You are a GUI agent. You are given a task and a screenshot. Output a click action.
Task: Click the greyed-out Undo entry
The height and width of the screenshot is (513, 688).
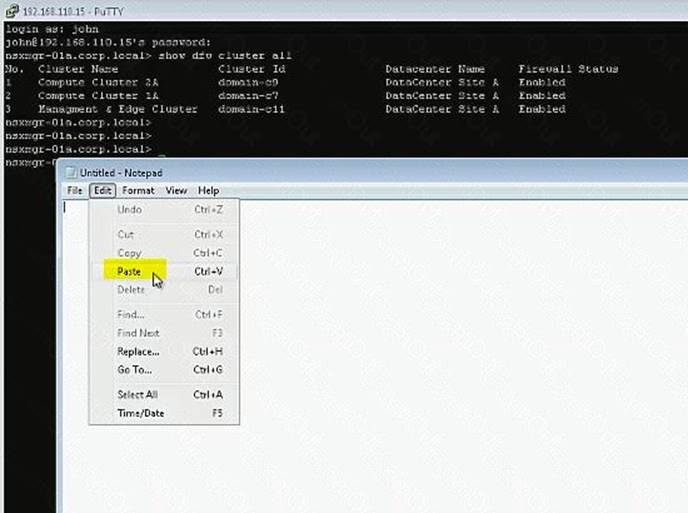click(130, 210)
